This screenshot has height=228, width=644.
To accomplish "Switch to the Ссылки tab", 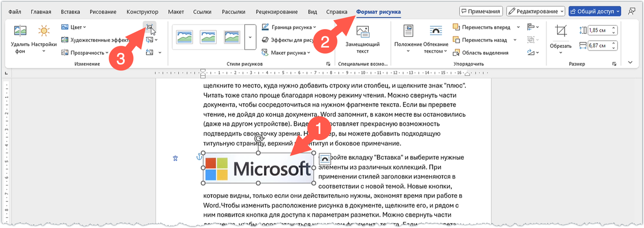I will (x=203, y=11).
